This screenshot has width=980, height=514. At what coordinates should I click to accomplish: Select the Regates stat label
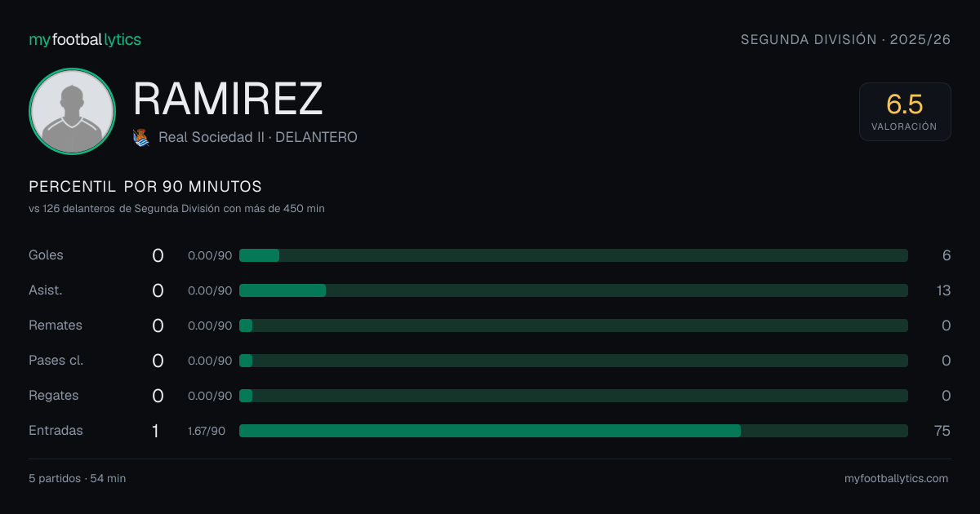click(54, 396)
